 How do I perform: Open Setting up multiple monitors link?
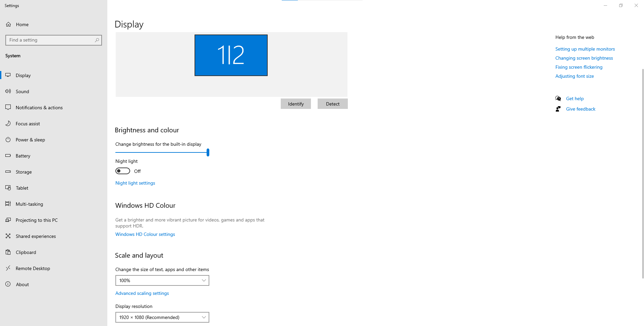585,49
